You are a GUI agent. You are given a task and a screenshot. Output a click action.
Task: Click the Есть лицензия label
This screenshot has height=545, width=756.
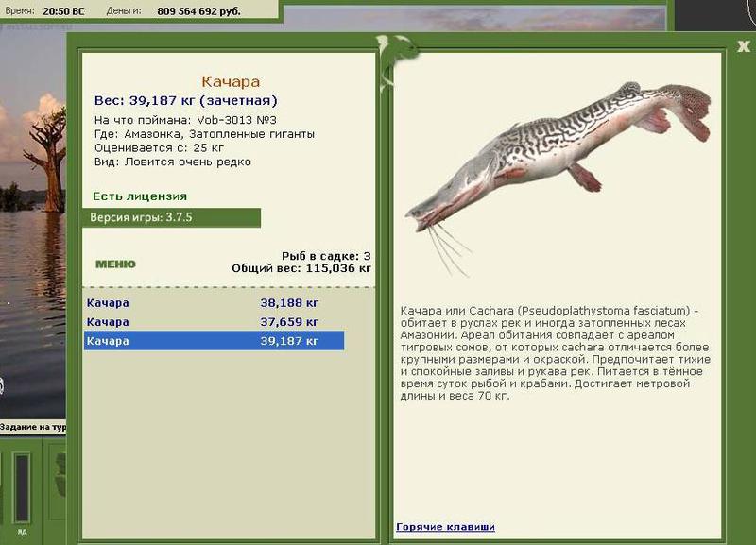tap(140, 196)
